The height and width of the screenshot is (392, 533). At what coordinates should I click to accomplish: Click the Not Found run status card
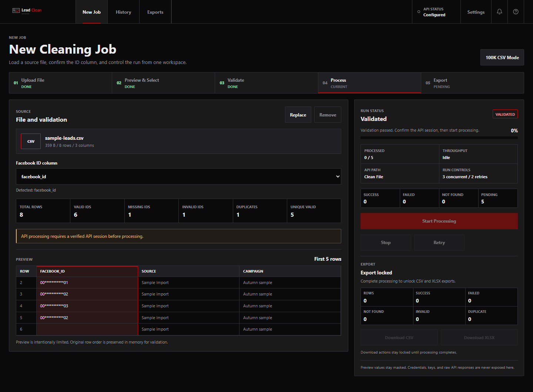tap(459, 198)
